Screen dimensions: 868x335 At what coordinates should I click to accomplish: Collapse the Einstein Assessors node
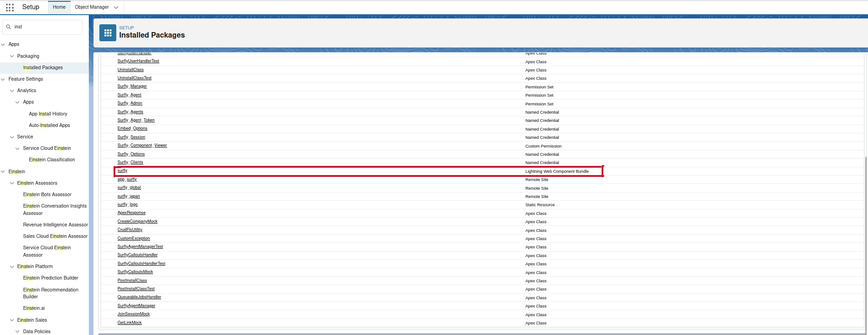12,183
